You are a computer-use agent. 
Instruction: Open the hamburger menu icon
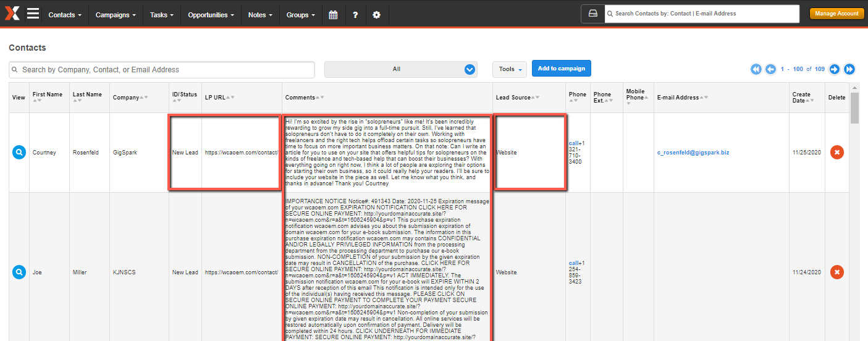[33, 14]
